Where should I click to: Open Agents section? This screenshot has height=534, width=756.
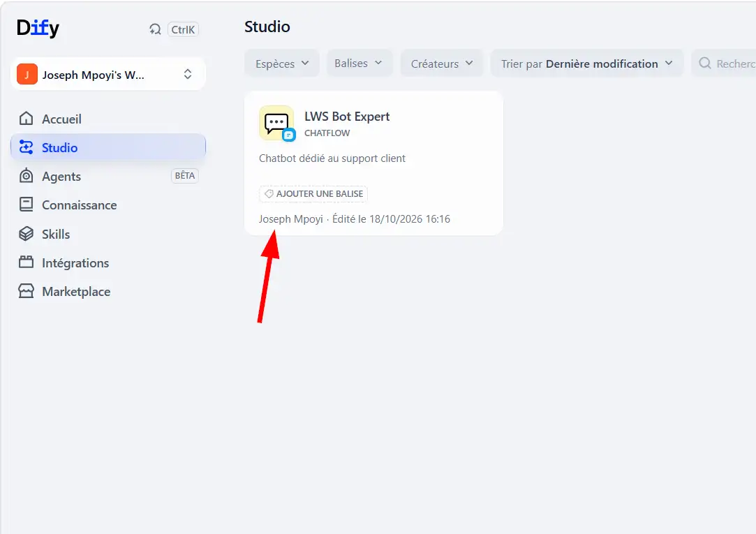(x=108, y=177)
